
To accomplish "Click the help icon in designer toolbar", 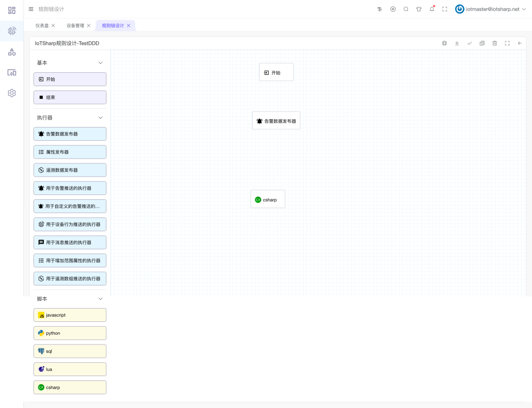I will point(444,43).
